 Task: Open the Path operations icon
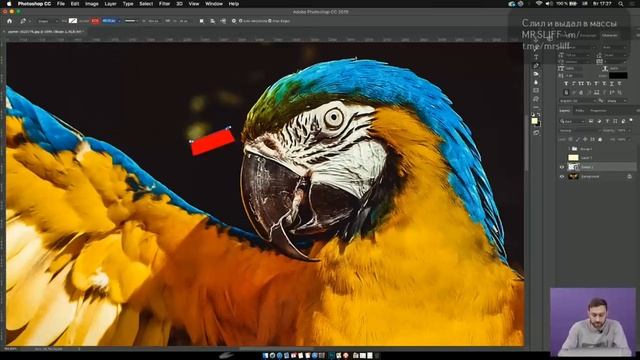tap(201, 21)
